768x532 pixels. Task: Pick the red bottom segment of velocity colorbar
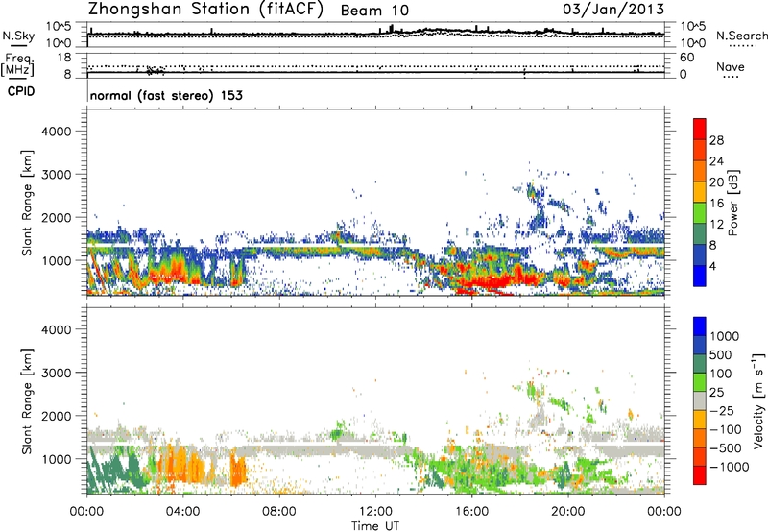pyautogui.click(x=700, y=475)
